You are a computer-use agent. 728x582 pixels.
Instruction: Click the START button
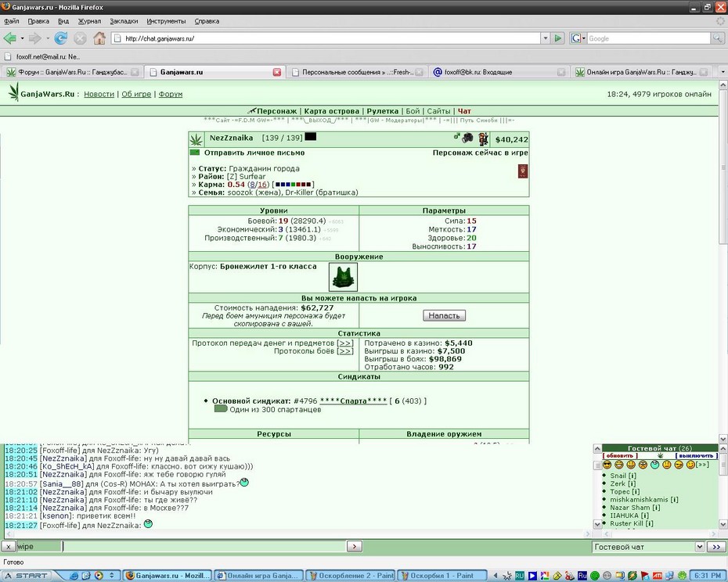tap(26, 576)
